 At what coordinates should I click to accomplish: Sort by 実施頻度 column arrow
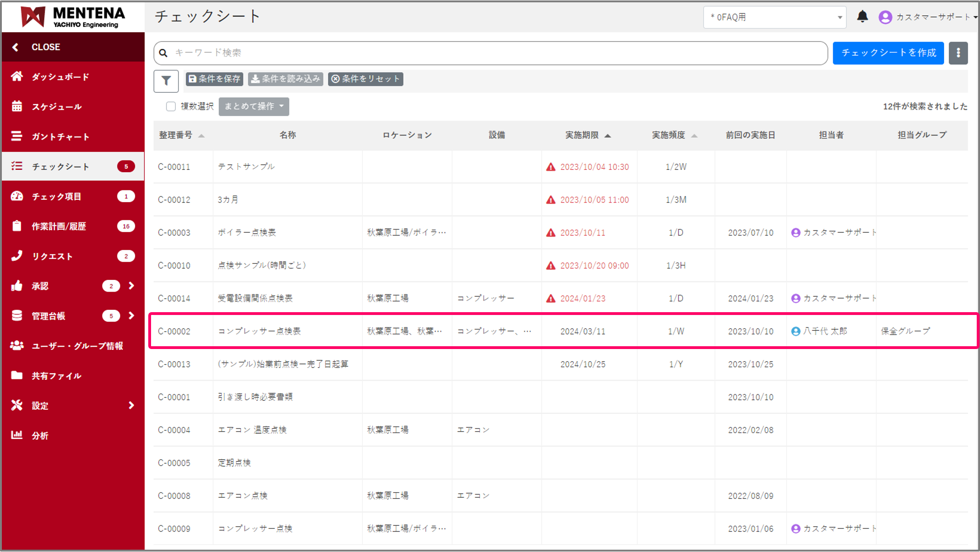[x=694, y=136]
